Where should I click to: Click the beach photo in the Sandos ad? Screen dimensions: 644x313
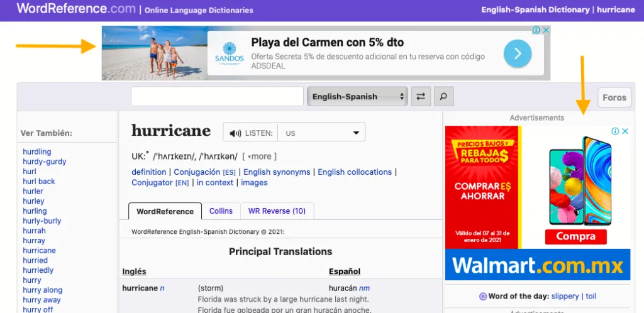coord(155,53)
